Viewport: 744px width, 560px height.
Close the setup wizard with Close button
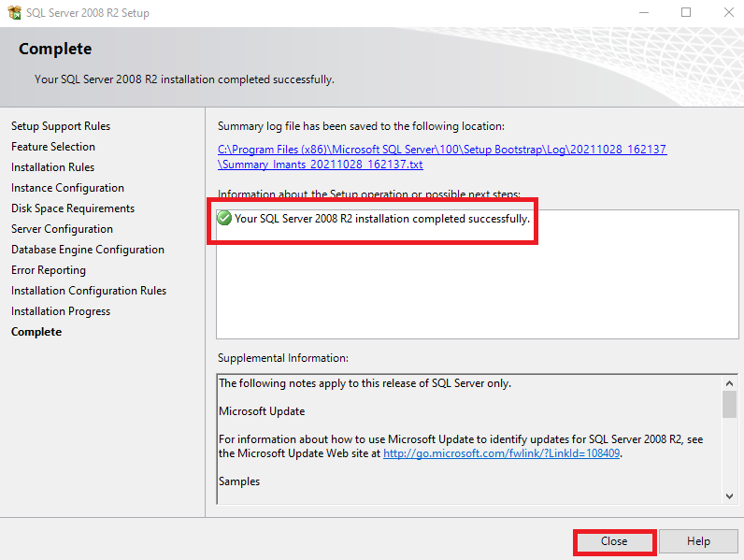point(614,541)
